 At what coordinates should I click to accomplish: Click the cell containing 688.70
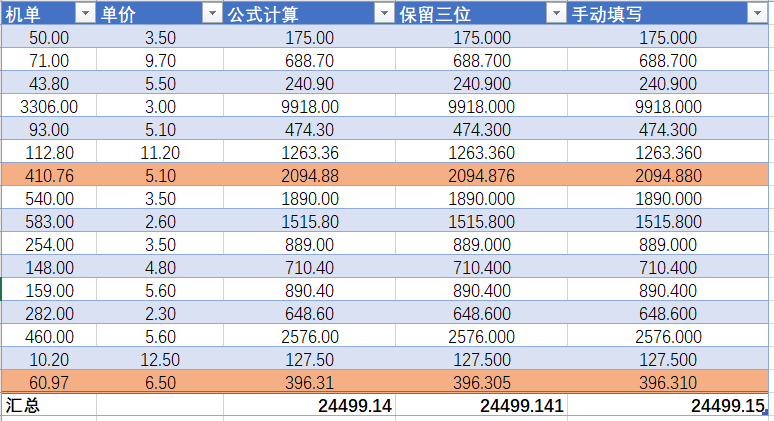point(310,61)
